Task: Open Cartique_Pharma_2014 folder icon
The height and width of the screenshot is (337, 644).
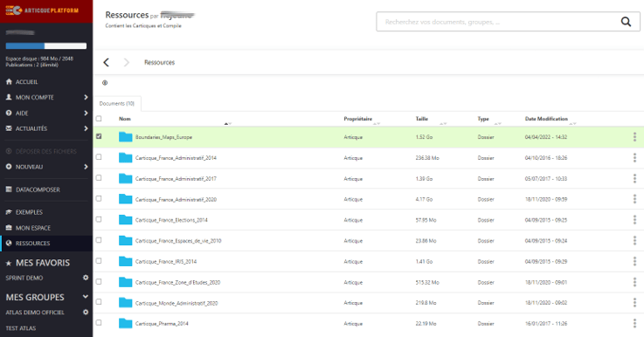Action: click(x=125, y=323)
